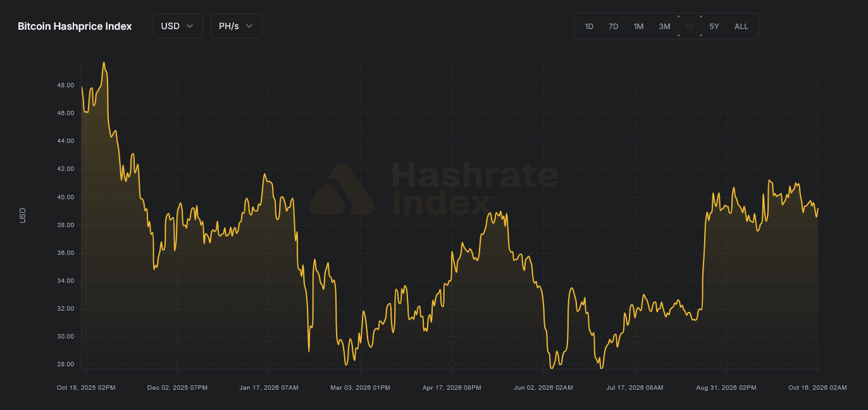Select the 1D time range
This screenshot has height=410, width=868.
[x=589, y=27]
